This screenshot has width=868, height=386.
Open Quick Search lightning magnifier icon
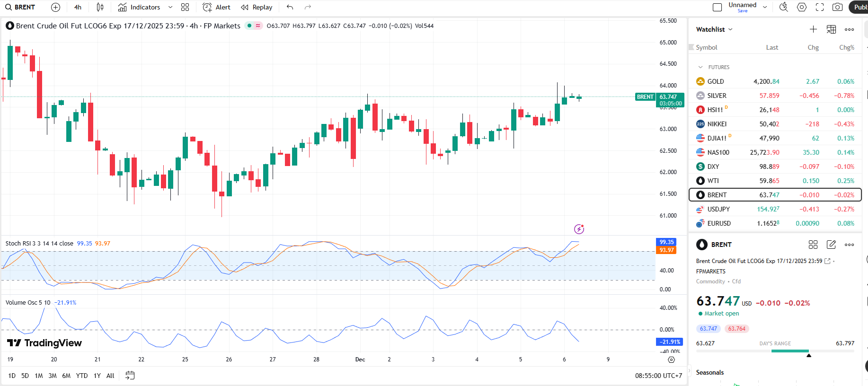point(784,7)
